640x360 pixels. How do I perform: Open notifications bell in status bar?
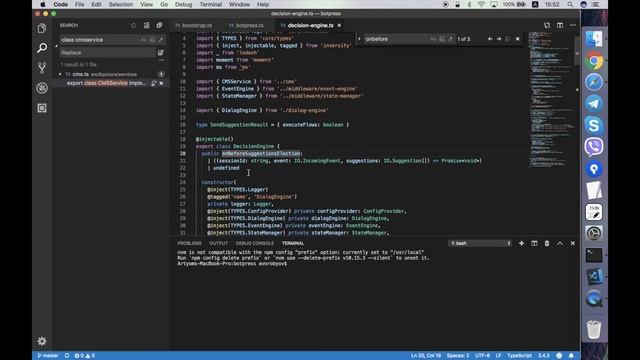point(571,356)
